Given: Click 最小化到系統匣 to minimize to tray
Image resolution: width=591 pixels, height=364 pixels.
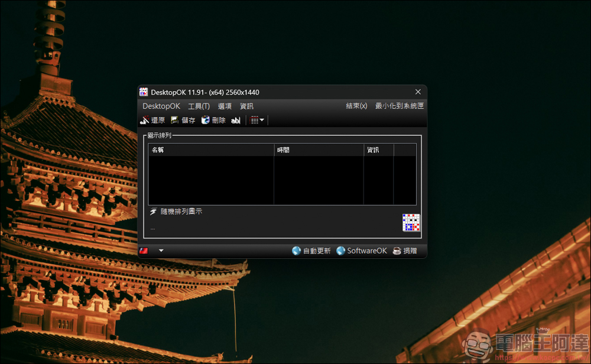Looking at the screenshot, I should [399, 106].
